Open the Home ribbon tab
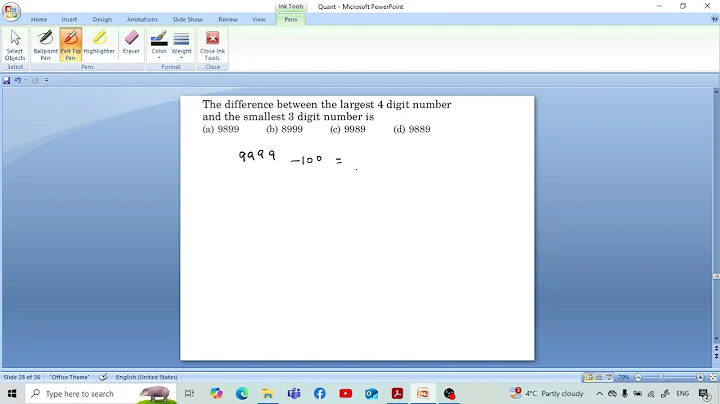Image resolution: width=720 pixels, height=404 pixels. (x=39, y=19)
